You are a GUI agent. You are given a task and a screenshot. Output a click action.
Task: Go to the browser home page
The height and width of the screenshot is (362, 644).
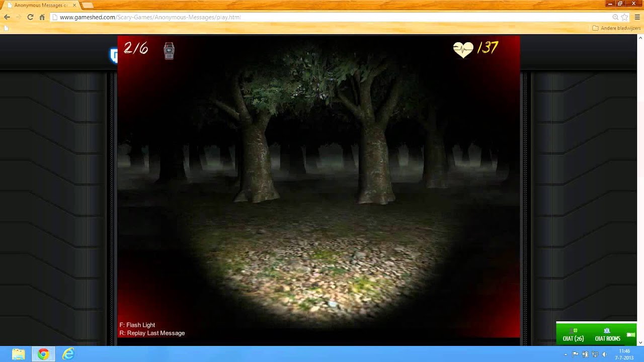coord(42,17)
